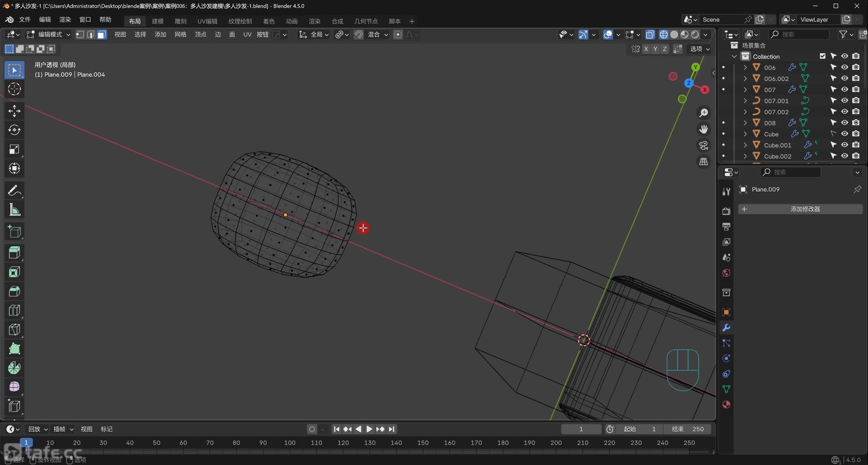Viewport: 868px width, 465px height.
Task: Click the 结束 frame field
Action: pyautogui.click(x=688, y=429)
